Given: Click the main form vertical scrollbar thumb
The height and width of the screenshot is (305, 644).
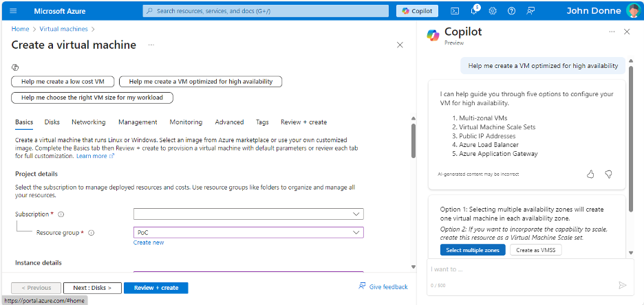Looking at the screenshot, I should (414, 141).
